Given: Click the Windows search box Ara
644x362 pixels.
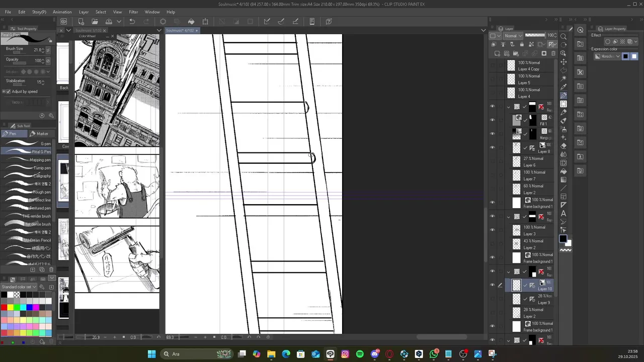Looking at the screenshot, I should pos(191,354).
